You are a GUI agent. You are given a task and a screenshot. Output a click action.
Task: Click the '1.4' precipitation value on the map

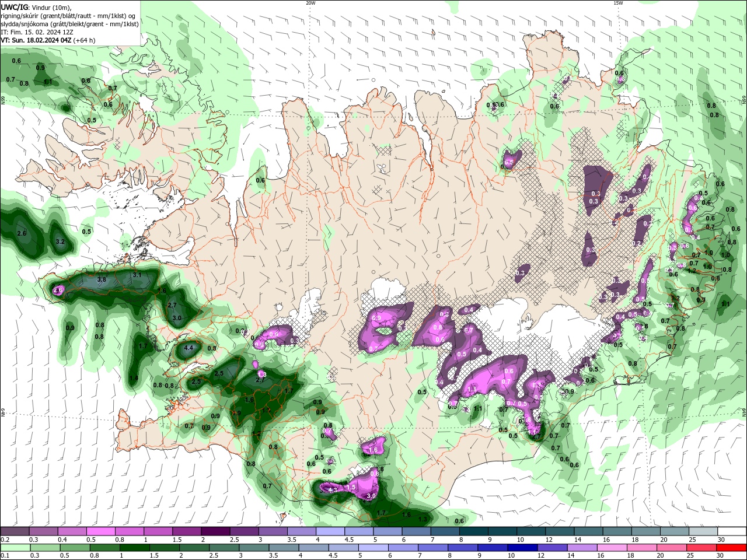(134, 378)
